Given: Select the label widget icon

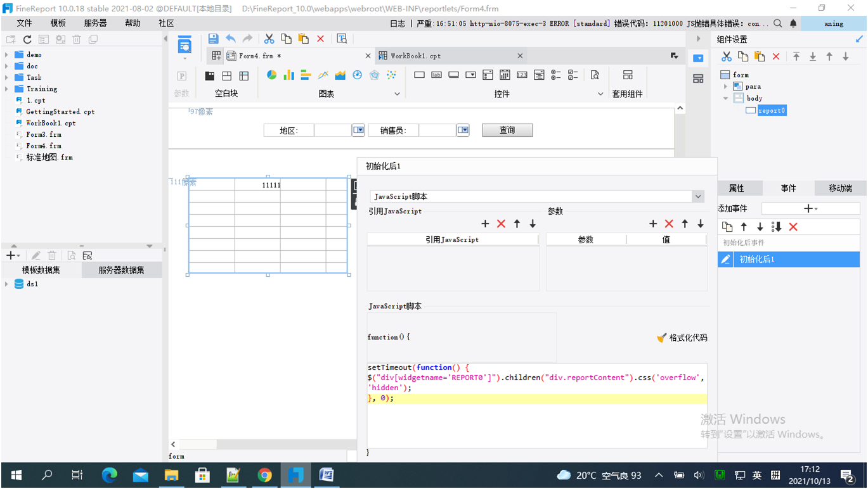Looking at the screenshot, I should (436, 75).
